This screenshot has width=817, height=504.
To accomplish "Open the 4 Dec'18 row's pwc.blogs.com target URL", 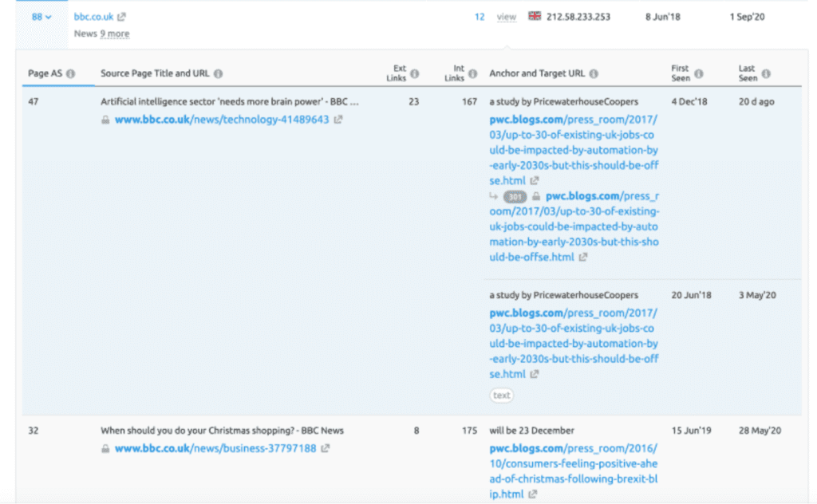I will pyautogui.click(x=574, y=150).
